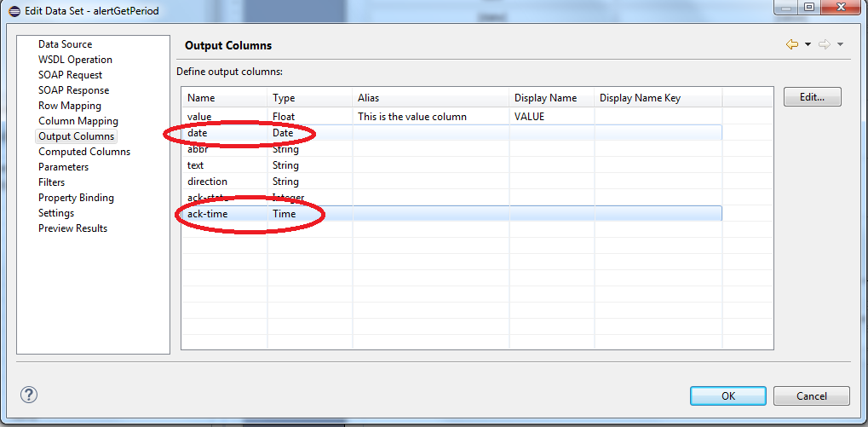Select the value row in the table

[x=199, y=117]
